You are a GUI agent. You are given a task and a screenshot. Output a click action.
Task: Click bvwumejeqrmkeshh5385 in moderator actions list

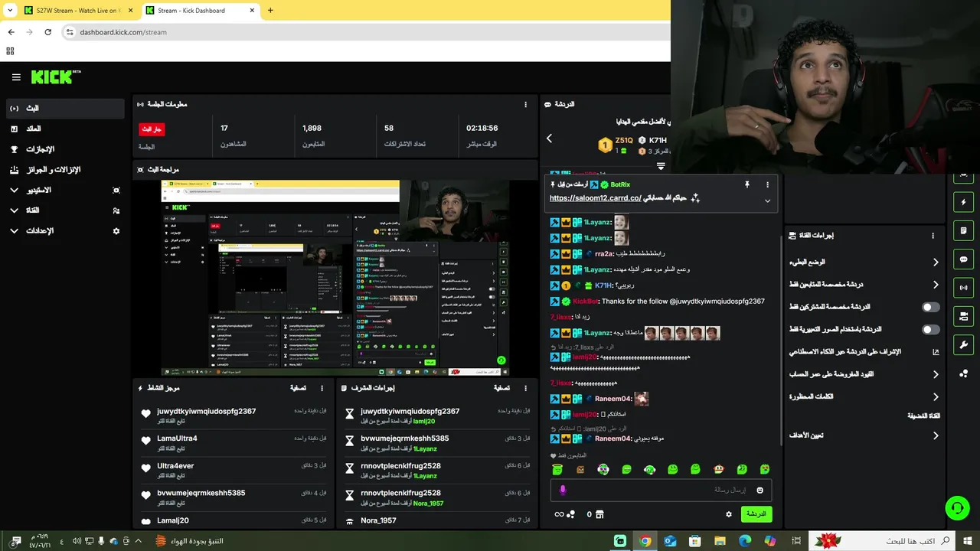click(405, 439)
